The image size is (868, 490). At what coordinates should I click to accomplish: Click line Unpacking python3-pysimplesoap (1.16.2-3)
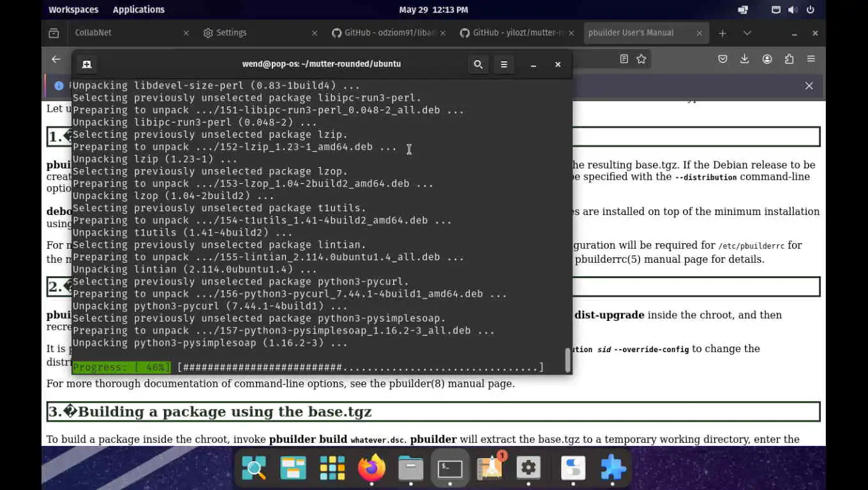[x=210, y=343]
